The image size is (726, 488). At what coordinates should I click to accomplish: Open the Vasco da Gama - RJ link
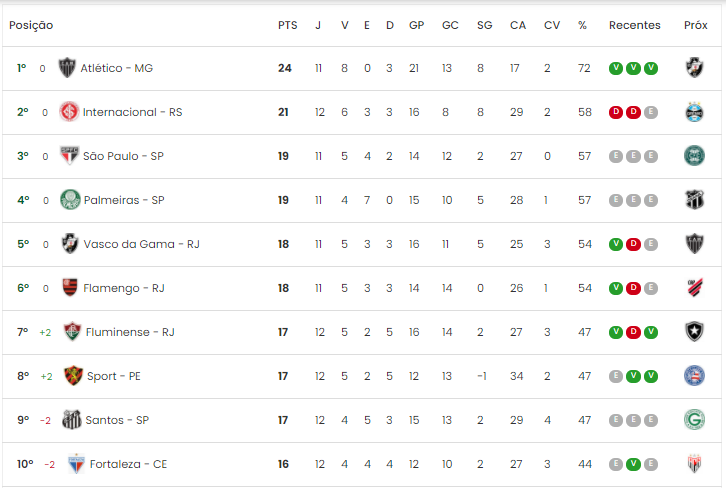[141, 244]
